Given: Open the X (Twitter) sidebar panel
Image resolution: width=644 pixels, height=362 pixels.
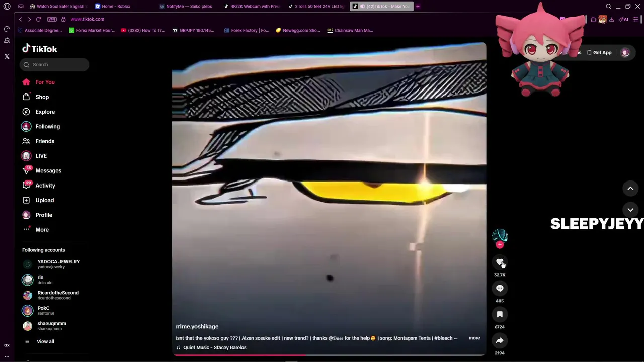Looking at the screenshot, I should (7, 56).
